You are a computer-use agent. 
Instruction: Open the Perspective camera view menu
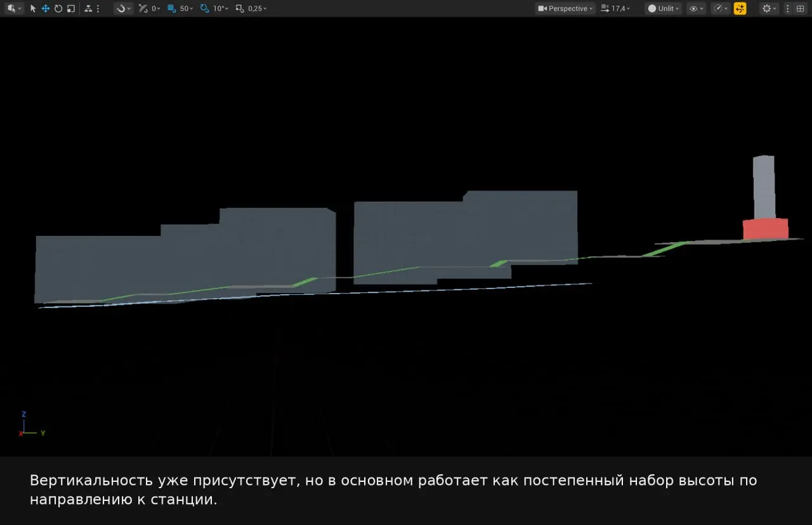point(565,8)
